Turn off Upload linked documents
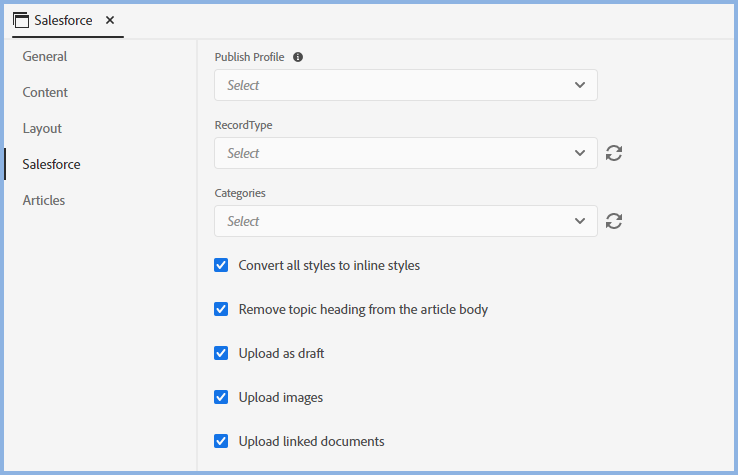The height and width of the screenshot is (475, 738). tap(222, 441)
